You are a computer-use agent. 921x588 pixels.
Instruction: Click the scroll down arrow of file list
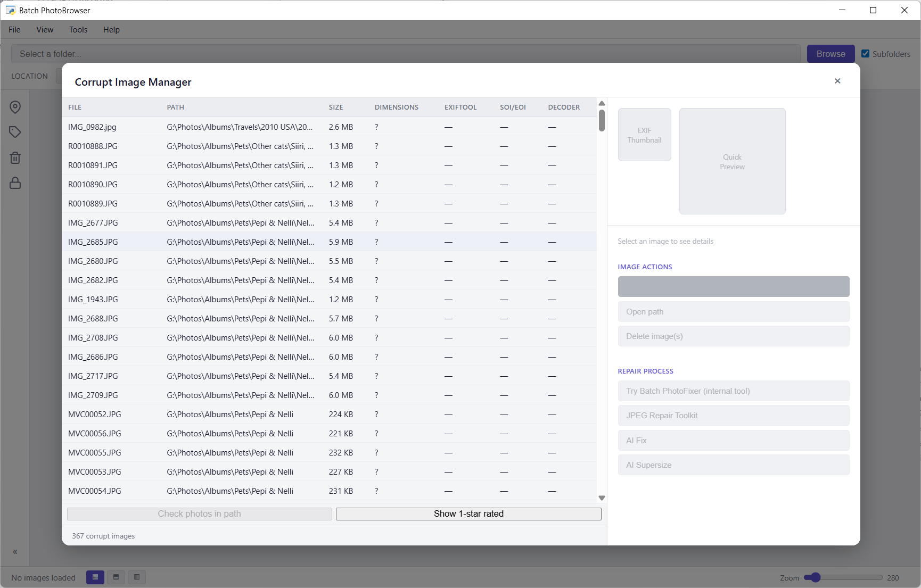(x=602, y=498)
